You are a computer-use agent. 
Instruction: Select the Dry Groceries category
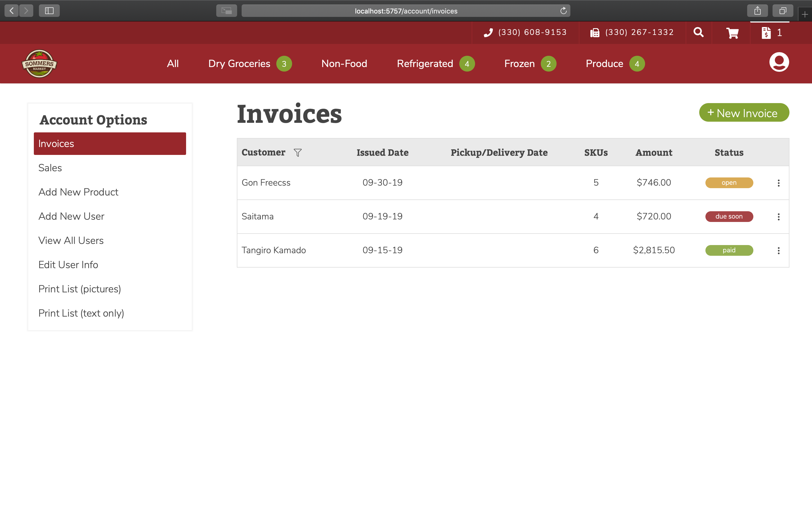click(239, 64)
